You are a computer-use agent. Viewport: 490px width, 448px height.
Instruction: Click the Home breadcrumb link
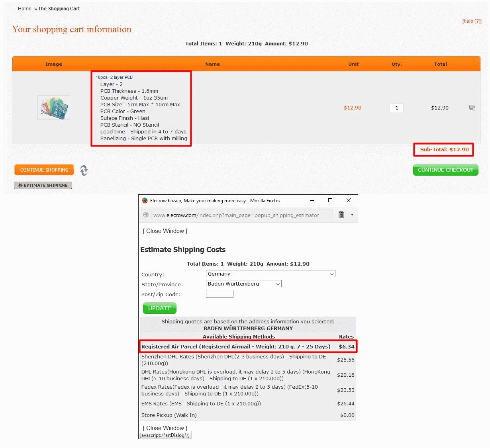pos(24,8)
